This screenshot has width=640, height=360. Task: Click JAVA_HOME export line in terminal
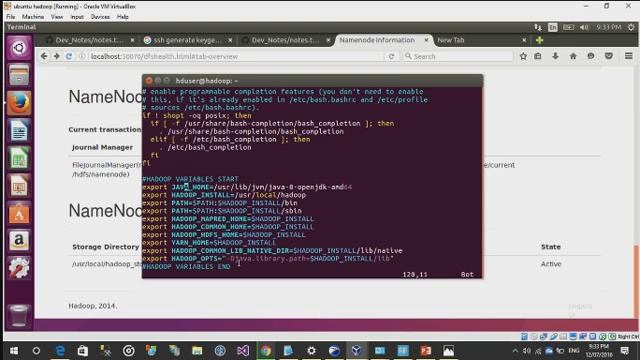point(247,187)
